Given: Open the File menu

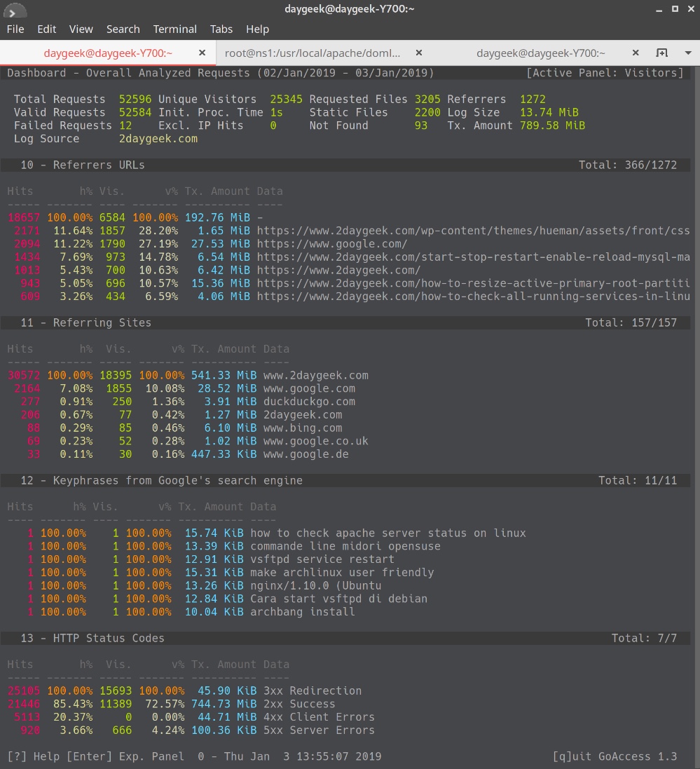Looking at the screenshot, I should [15, 29].
